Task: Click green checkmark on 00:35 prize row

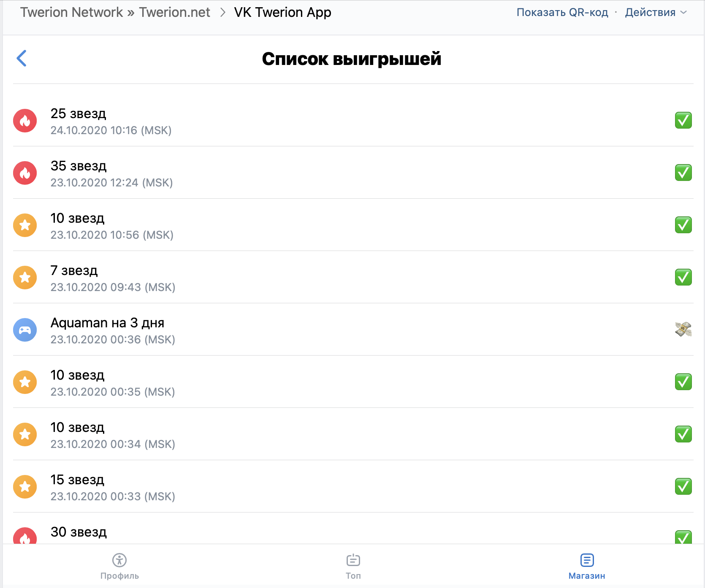Action: coord(683,382)
